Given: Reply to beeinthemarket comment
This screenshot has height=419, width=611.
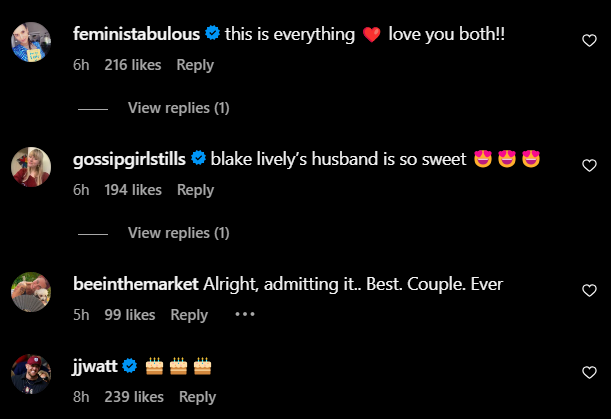Looking at the screenshot, I should pos(189,315).
